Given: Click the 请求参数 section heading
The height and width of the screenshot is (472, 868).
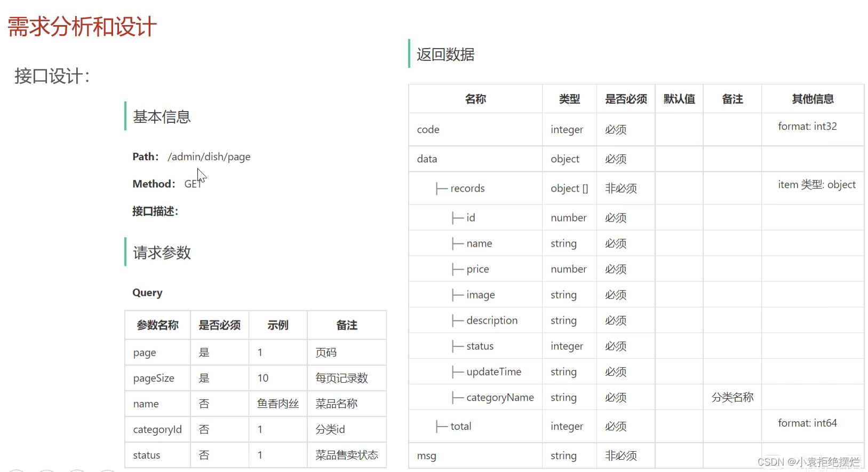Looking at the screenshot, I should pyautogui.click(x=162, y=253).
